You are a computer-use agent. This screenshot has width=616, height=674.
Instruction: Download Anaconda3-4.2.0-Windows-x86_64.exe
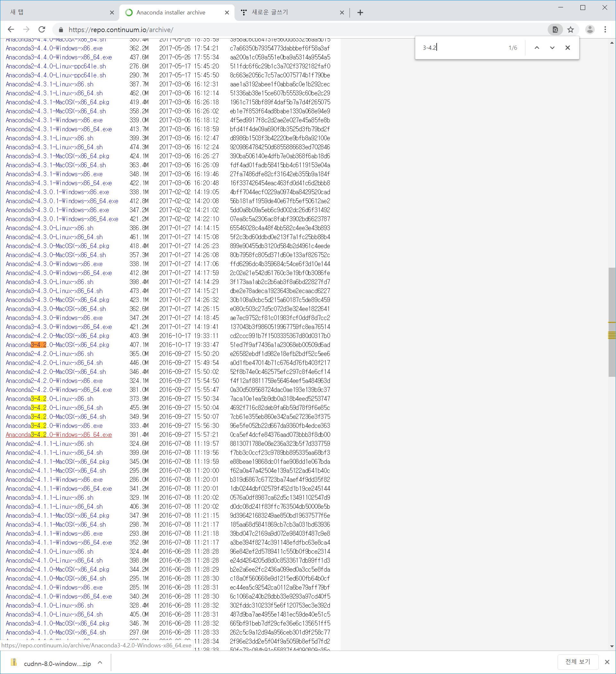[59, 435]
